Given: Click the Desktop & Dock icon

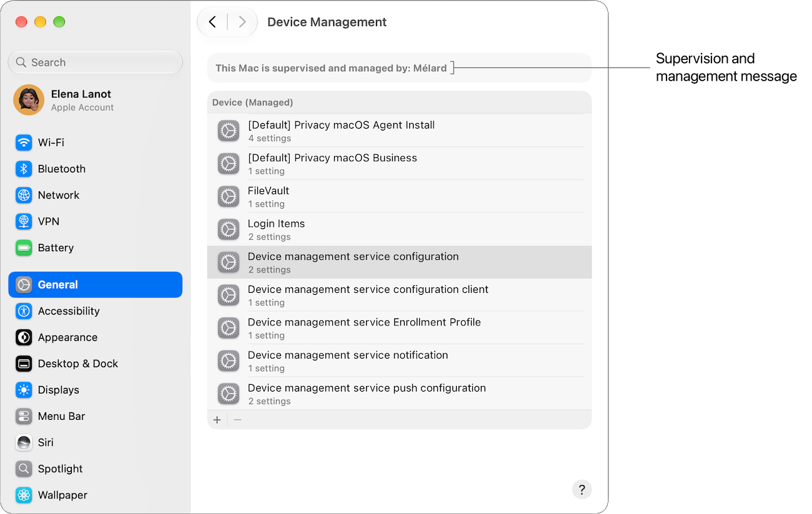Looking at the screenshot, I should 24,363.
